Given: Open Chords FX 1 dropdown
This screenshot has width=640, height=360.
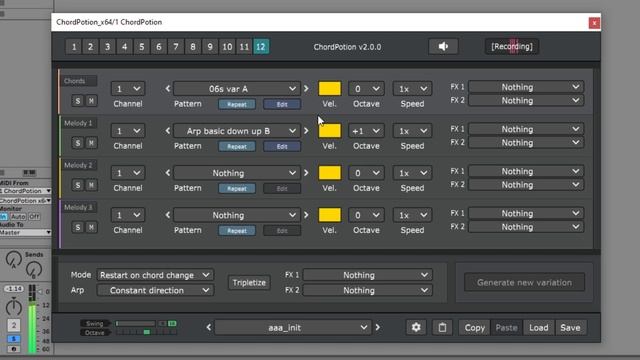Looking at the screenshot, I should pos(526,87).
